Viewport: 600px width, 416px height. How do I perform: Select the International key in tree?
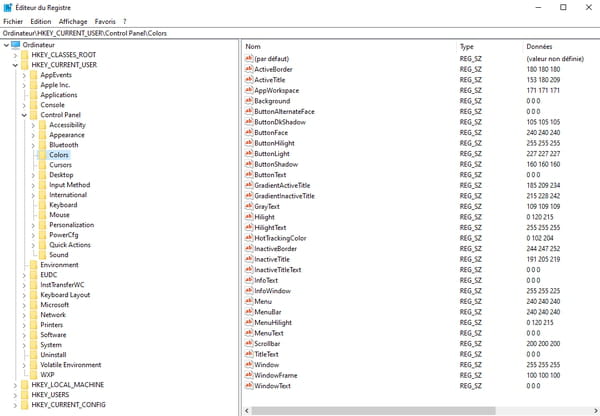[68, 194]
